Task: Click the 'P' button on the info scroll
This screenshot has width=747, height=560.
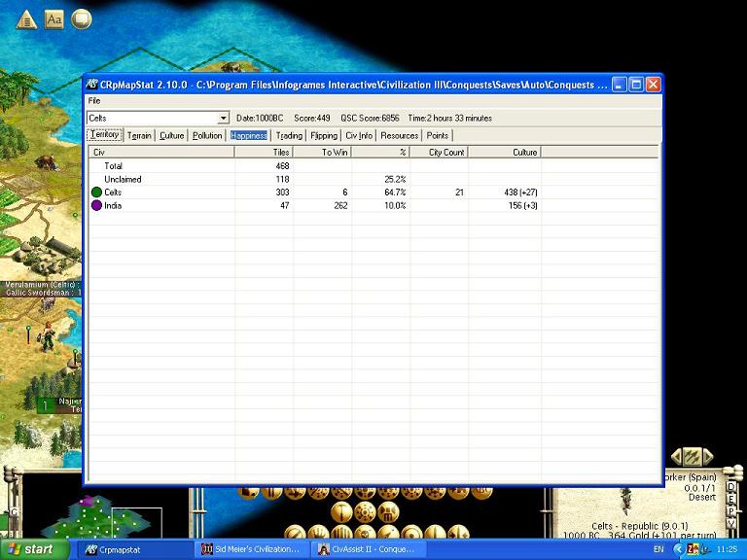Action: (x=730, y=511)
